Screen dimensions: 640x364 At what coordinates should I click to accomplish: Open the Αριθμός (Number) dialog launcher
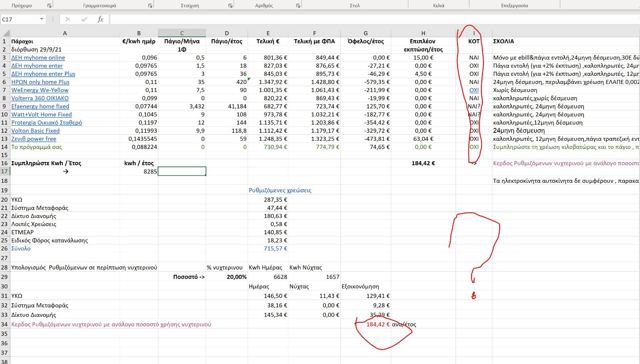(x=298, y=6)
